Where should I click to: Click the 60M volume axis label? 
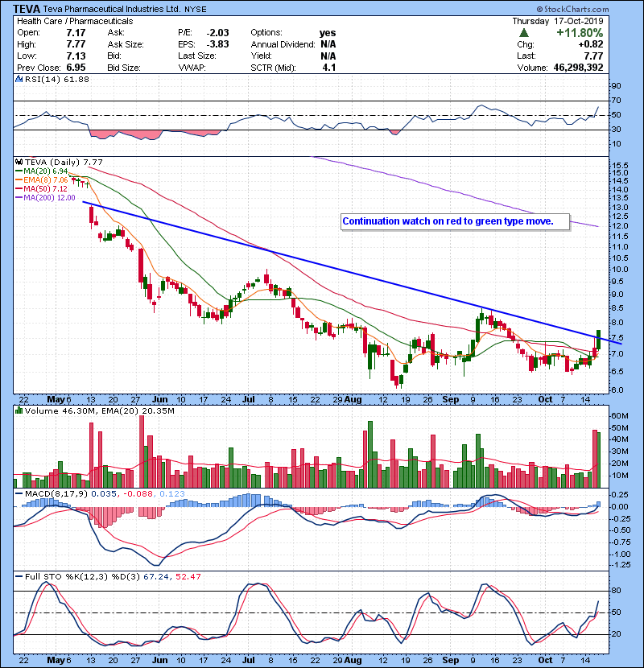pos(620,416)
